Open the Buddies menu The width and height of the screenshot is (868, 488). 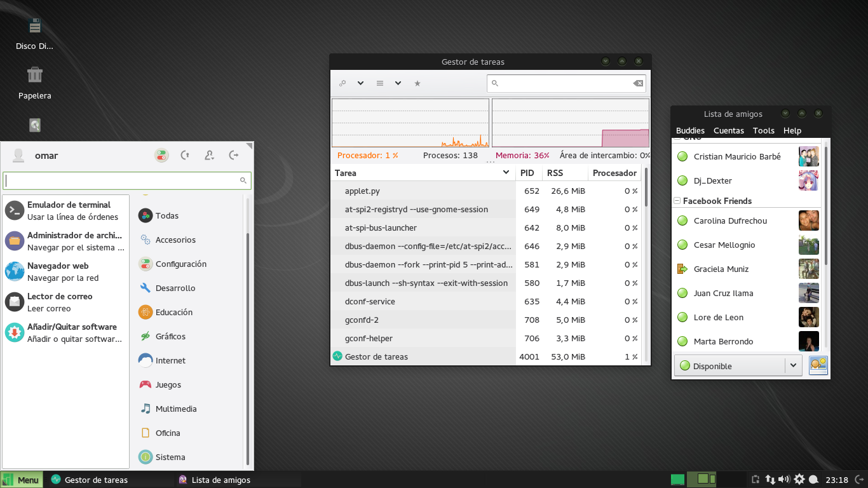[x=690, y=130]
